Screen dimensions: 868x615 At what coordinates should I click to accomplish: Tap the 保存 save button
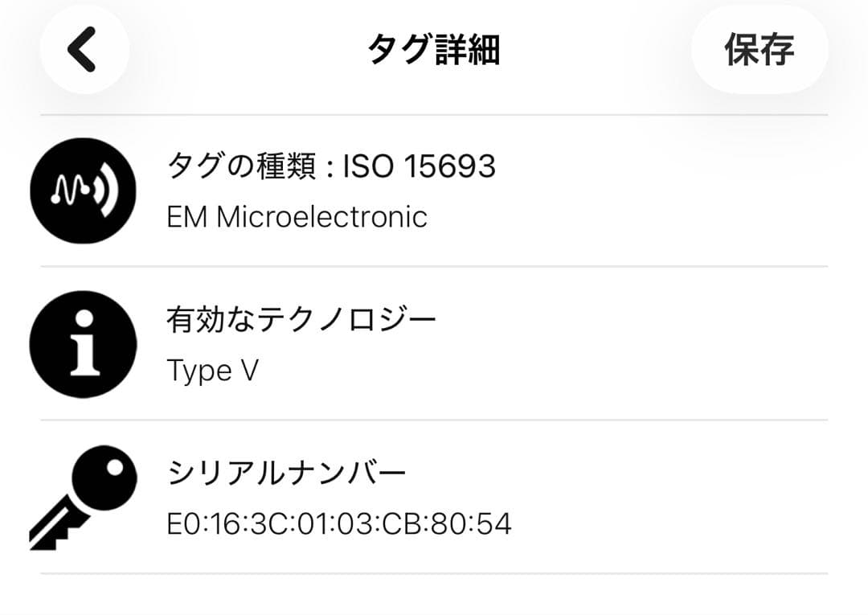[759, 48]
